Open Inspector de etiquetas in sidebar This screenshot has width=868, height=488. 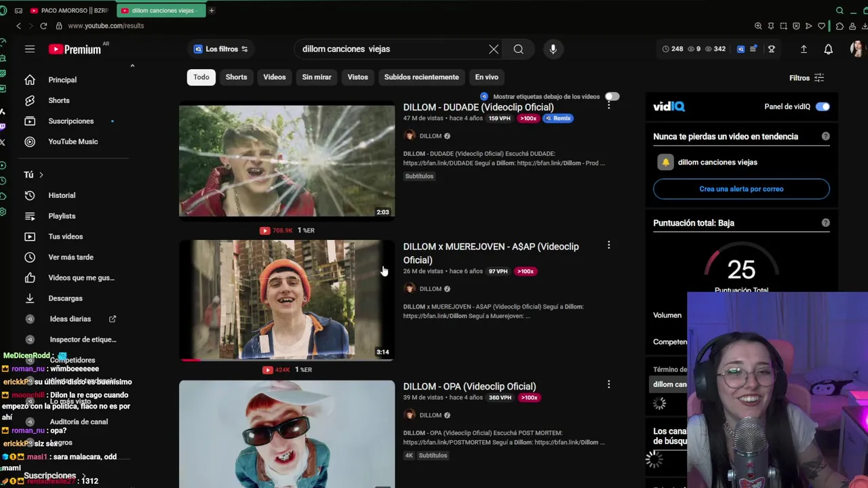[x=82, y=340]
